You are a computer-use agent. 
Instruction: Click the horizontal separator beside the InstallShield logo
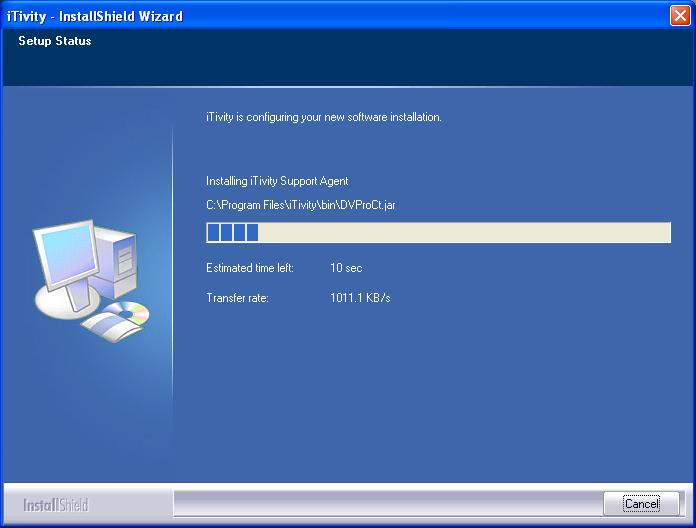tap(385, 490)
